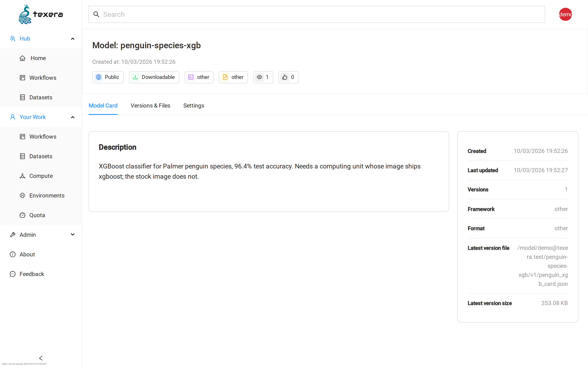588x368 pixels.
Task: Click the Home house icon
Action: (x=22, y=58)
